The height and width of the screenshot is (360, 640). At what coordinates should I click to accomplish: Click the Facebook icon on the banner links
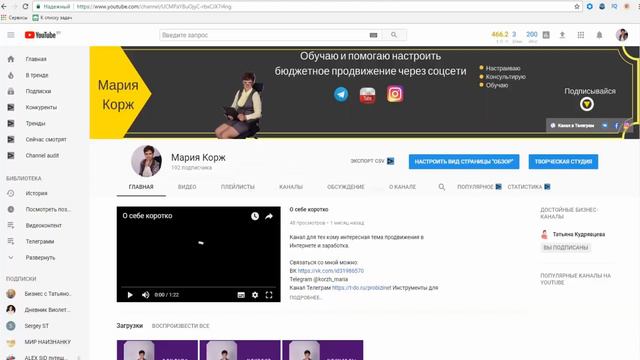[616, 125]
